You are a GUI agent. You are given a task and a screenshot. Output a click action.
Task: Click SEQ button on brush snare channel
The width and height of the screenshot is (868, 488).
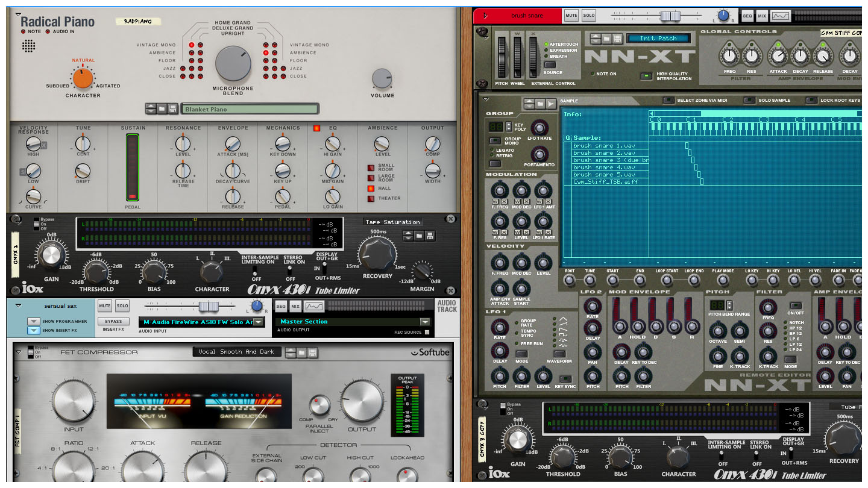click(747, 16)
